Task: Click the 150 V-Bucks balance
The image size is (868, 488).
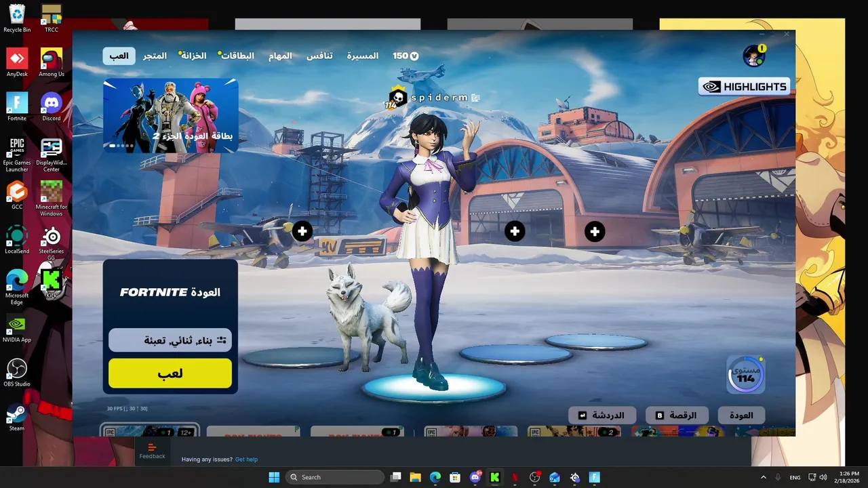Action: (x=406, y=56)
